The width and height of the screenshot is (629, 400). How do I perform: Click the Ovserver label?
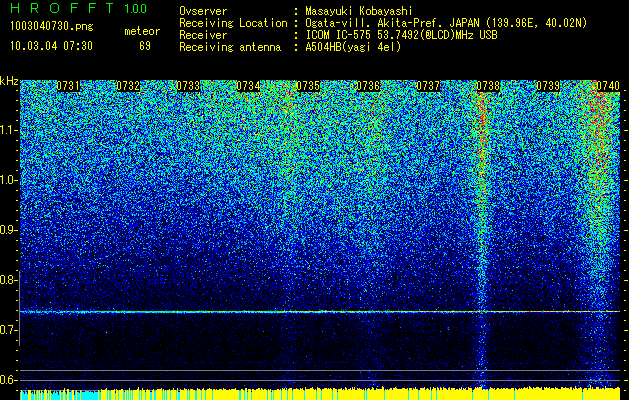click(203, 11)
